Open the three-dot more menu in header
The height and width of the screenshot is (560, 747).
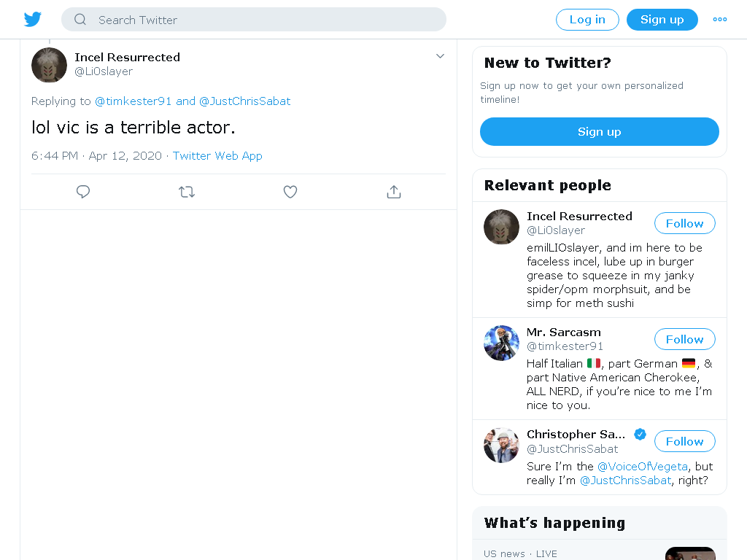[720, 20]
